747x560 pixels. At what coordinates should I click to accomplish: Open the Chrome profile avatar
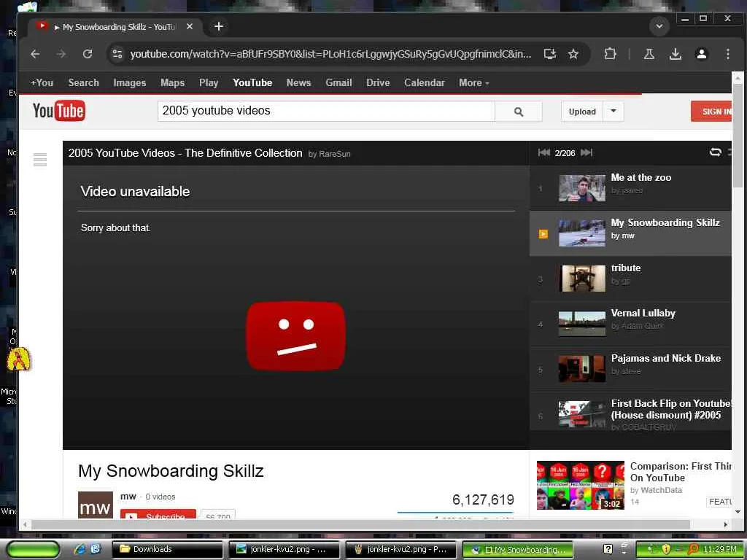click(701, 54)
